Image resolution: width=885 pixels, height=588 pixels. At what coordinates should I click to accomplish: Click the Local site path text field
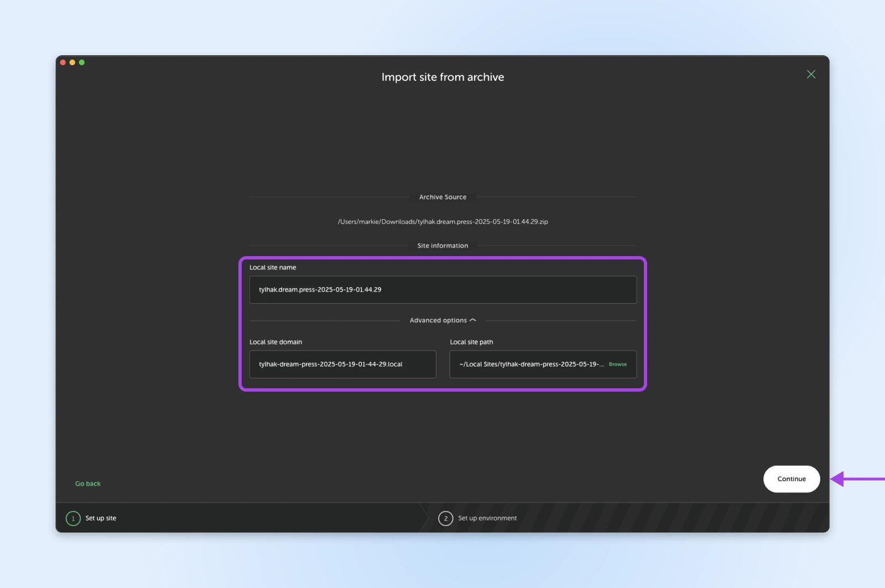point(530,365)
